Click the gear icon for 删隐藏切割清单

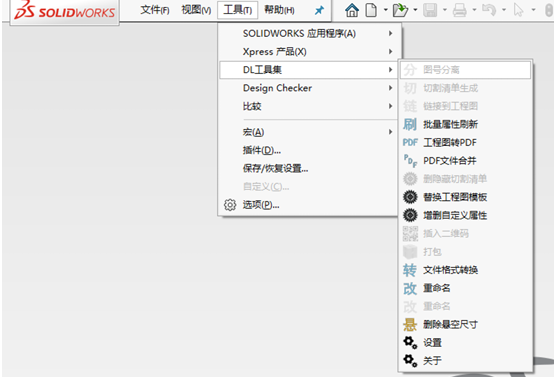pyautogui.click(x=410, y=179)
